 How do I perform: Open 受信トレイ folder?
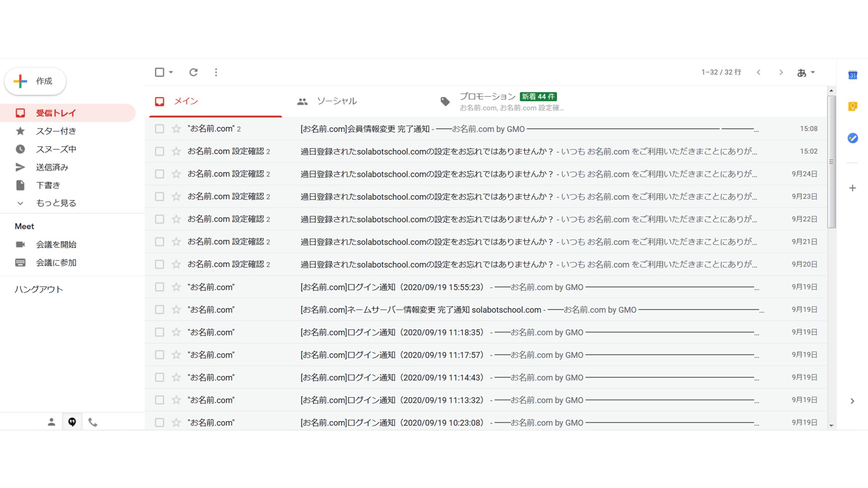click(68, 113)
